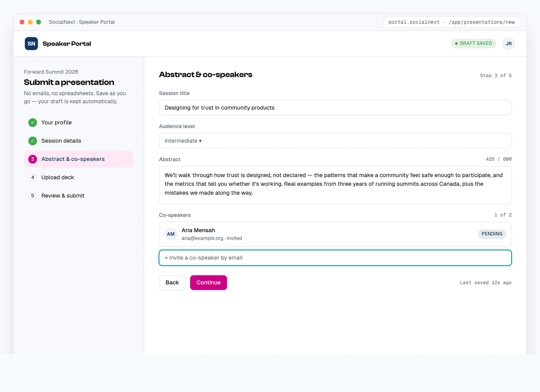Click the Abstract & co-speakers main heading
This screenshot has width=540, height=392.
pyautogui.click(x=206, y=75)
